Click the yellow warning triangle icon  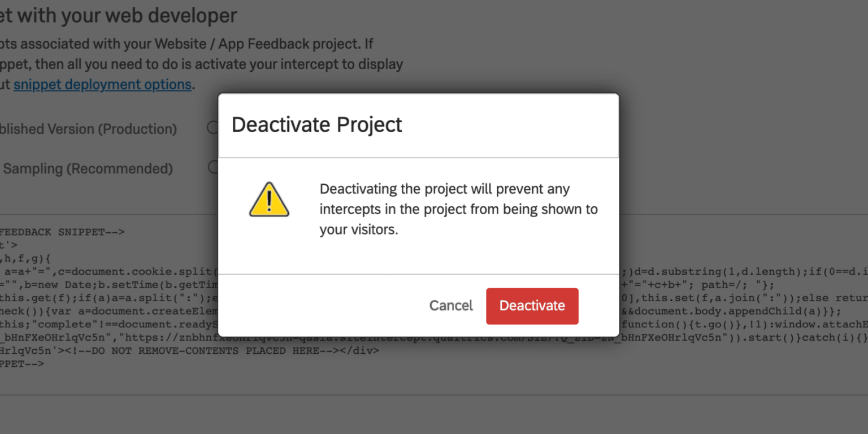pos(269,199)
